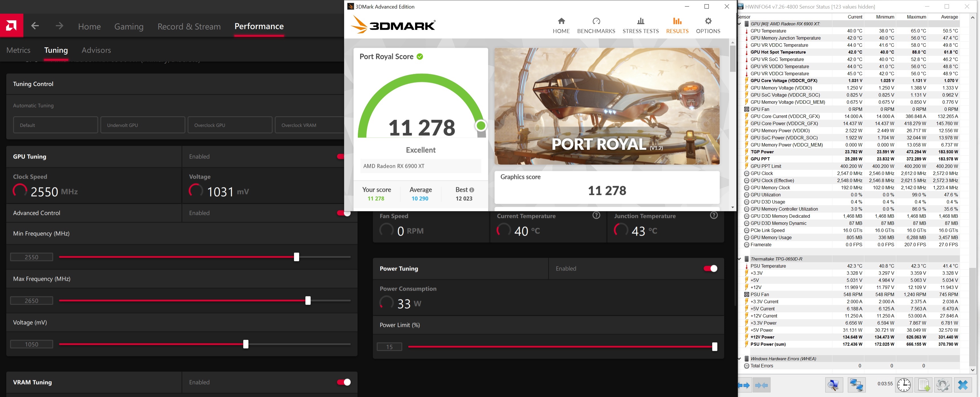Click the Undervolt GPU preset button
The height and width of the screenshot is (397, 980).
(143, 125)
